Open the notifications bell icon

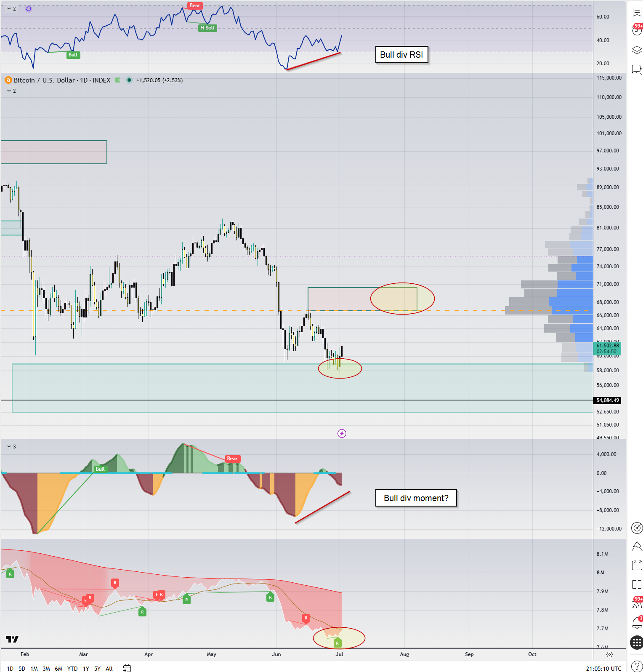637,623
